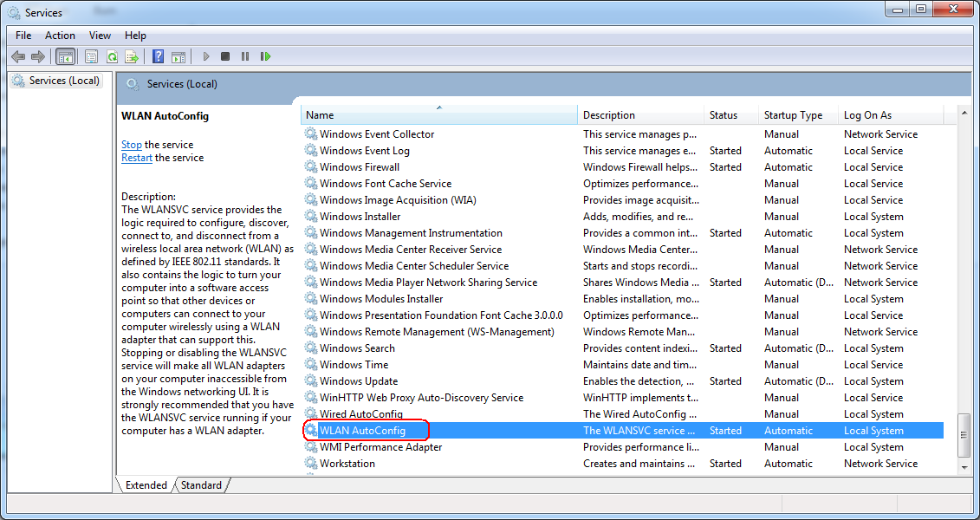
Task: Select the gear icon of Windows Time
Action: (x=310, y=364)
